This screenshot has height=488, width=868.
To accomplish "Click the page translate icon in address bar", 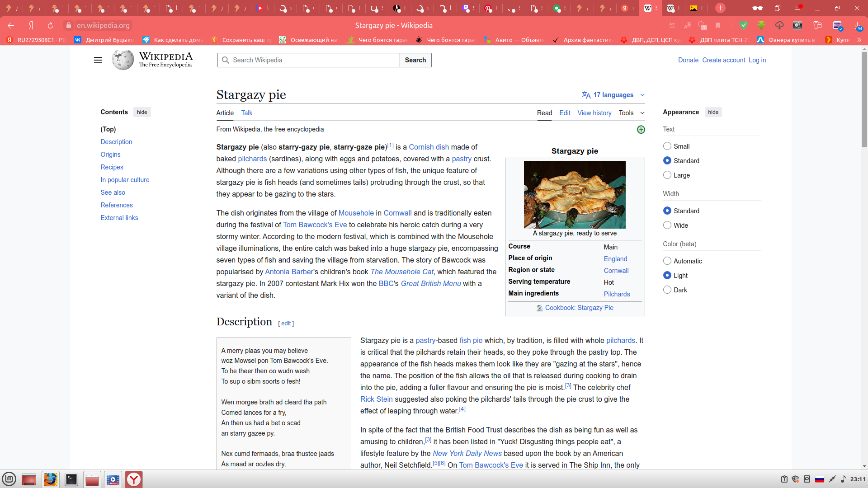I will click(x=688, y=26).
